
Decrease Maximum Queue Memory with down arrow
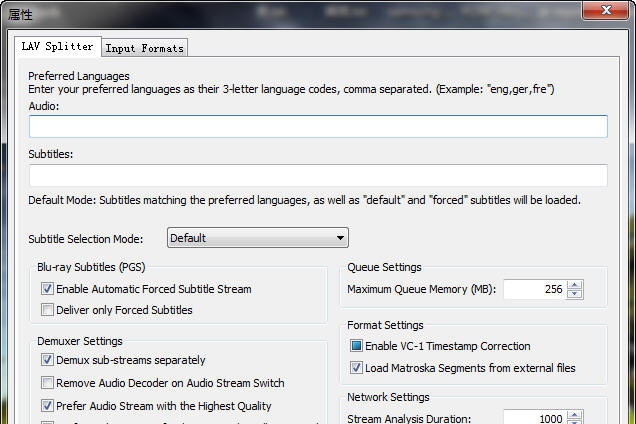pos(575,294)
